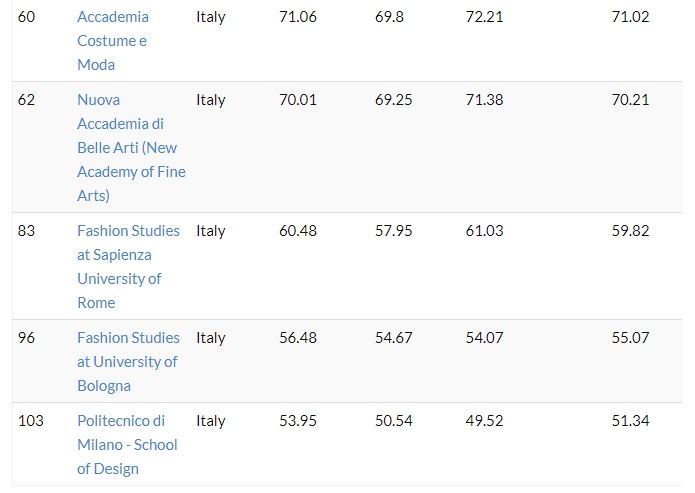Select the value 71.06

[x=298, y=17]
